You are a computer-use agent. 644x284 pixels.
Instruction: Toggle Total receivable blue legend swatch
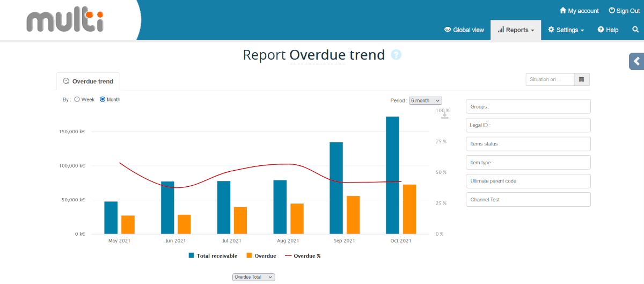[x=191, y=256]
